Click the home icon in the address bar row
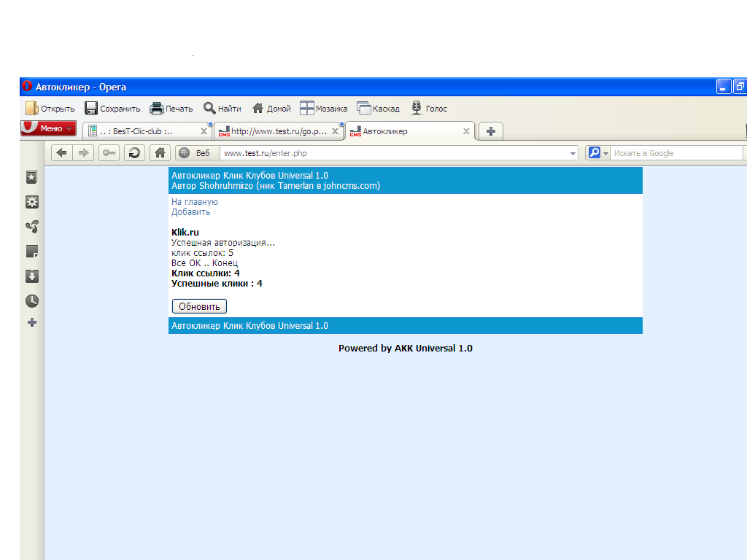Viewport: 747px width, 560px height. pyautogui.click(x=160, y=153)
